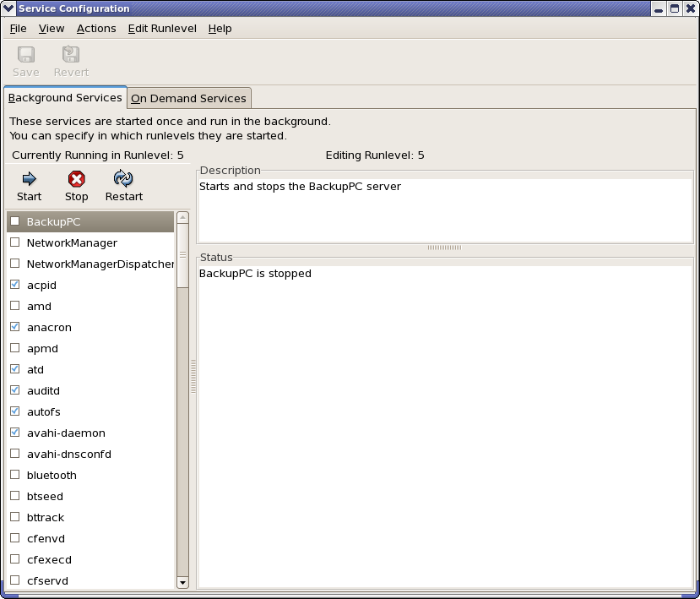Open the window menu icon in title bar

[8, 8]
